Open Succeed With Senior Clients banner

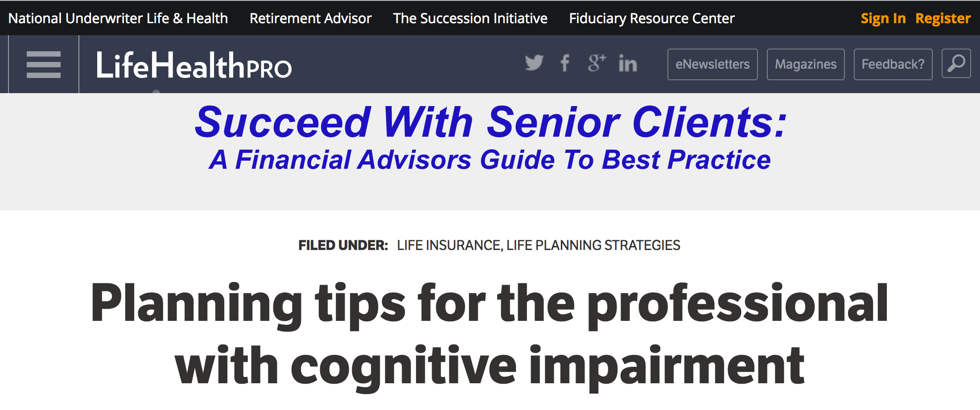tap(490, 137)
